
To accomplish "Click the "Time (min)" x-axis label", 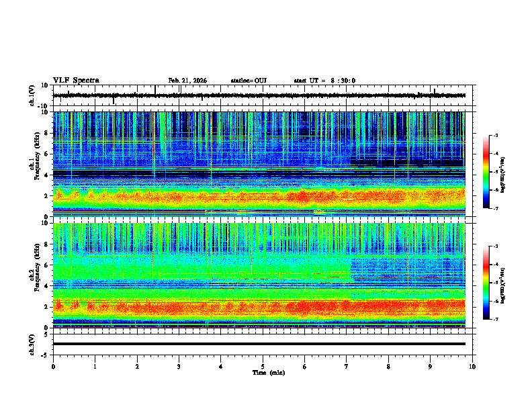I will (269, 373).
